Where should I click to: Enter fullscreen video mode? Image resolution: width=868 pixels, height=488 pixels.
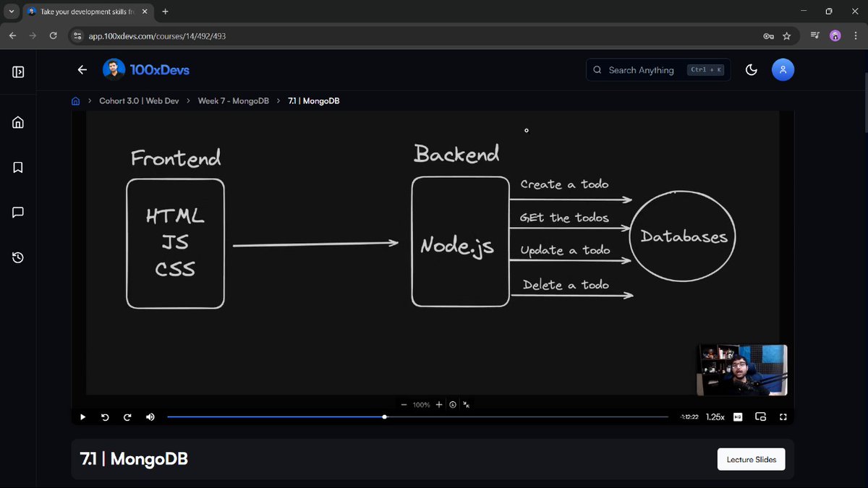[783, 417]
